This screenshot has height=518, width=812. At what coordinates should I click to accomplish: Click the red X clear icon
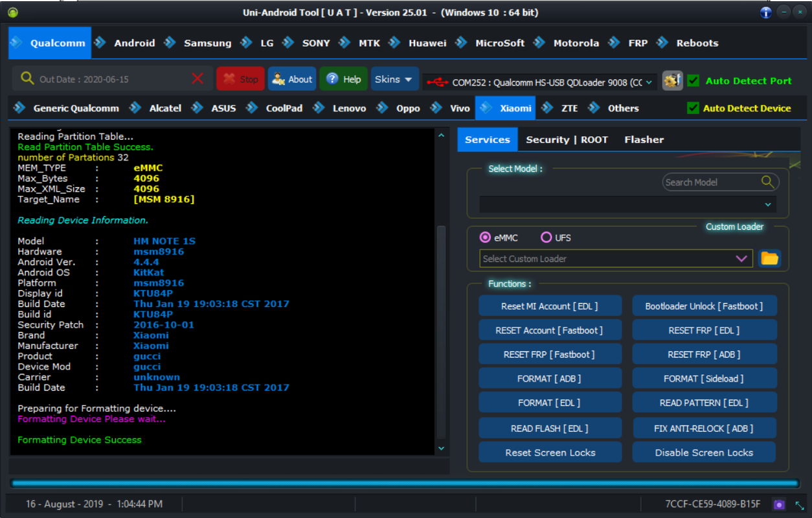(197, 79)
